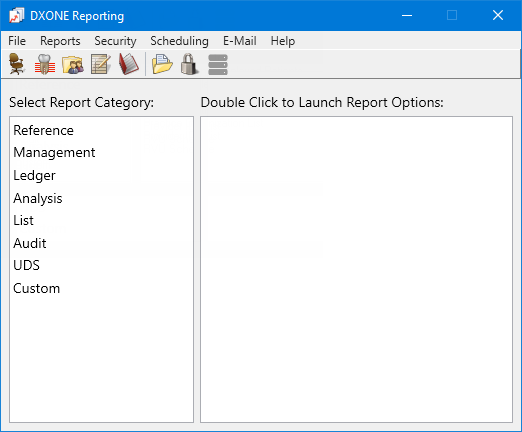Click the red book toolbar icon
This screenshot has height=432, width=522.
click(129, 64)
